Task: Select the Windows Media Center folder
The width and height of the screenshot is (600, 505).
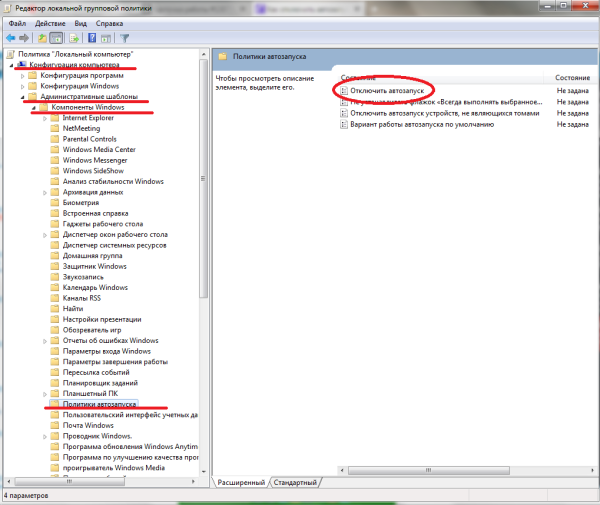Action: [x=99, y=150]
